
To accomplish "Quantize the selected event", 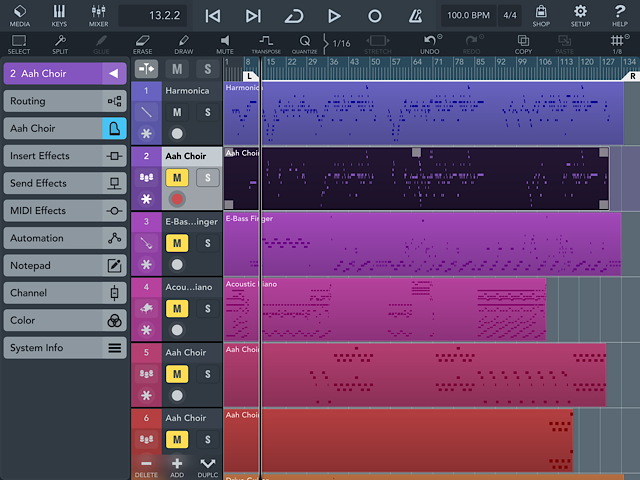I will coord(304,44).
